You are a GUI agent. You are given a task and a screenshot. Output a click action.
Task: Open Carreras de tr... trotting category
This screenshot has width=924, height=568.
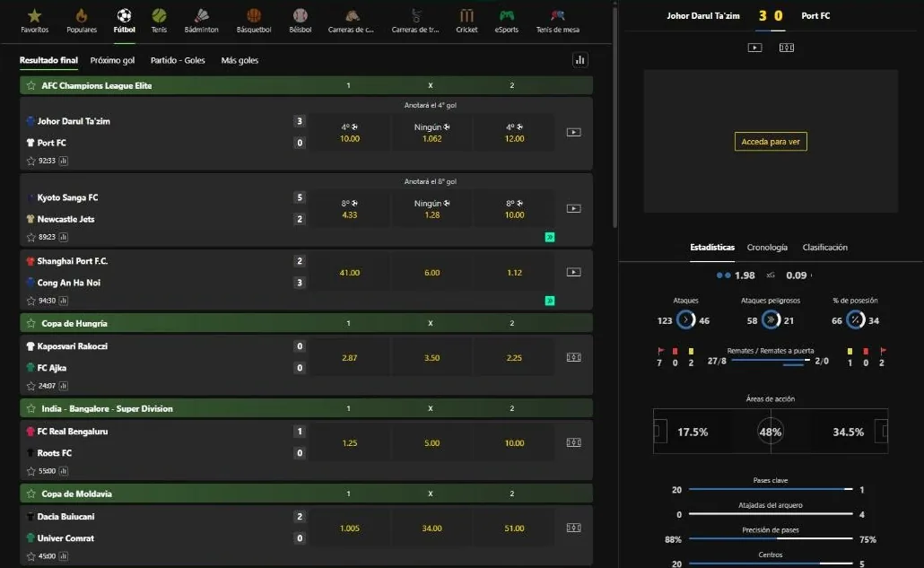pos(414,21)
